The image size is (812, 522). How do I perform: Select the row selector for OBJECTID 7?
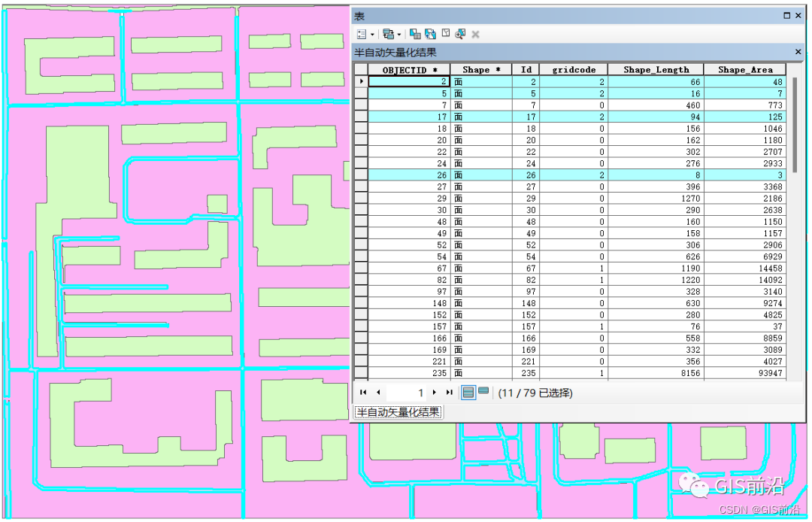pos(361,105)
